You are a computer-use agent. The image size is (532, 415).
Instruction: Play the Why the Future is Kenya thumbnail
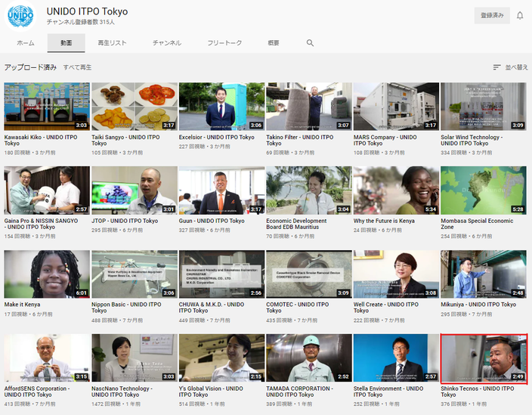pyautogui.click(x=396, y=190)
